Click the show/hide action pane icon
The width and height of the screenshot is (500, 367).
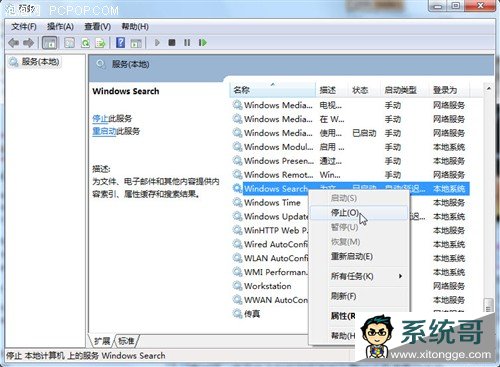tap(136, 43)
